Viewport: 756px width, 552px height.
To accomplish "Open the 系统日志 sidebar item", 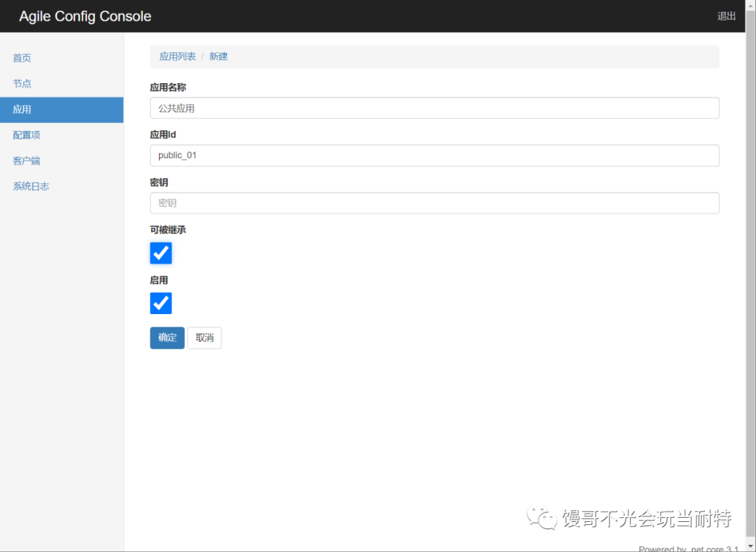I will click(x=31, y=186).
